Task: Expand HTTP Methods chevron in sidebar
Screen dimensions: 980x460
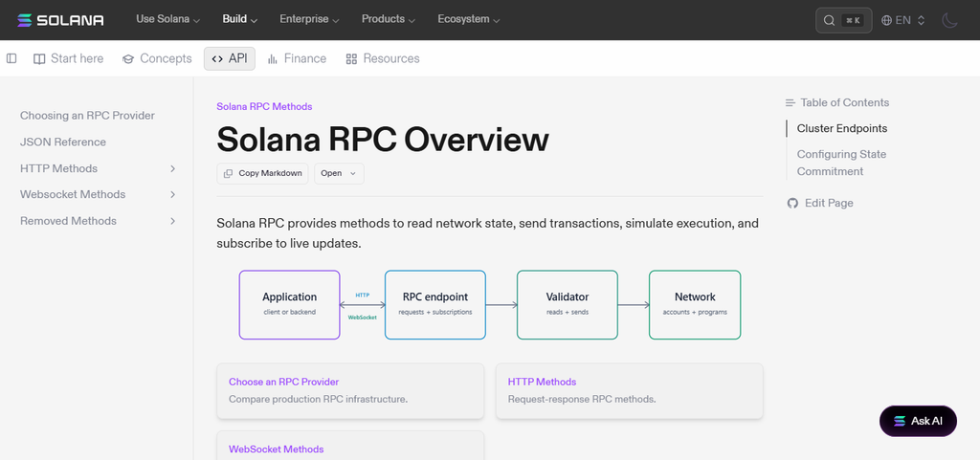Action: (173, 168)
